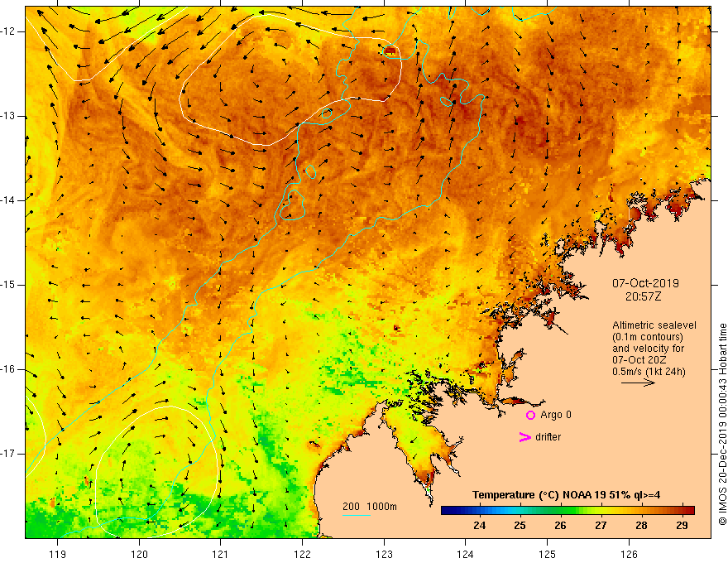Click the magenta drifter arrowhead symbol
Screen dimensions: 728x563
click(x=524, y=437)
